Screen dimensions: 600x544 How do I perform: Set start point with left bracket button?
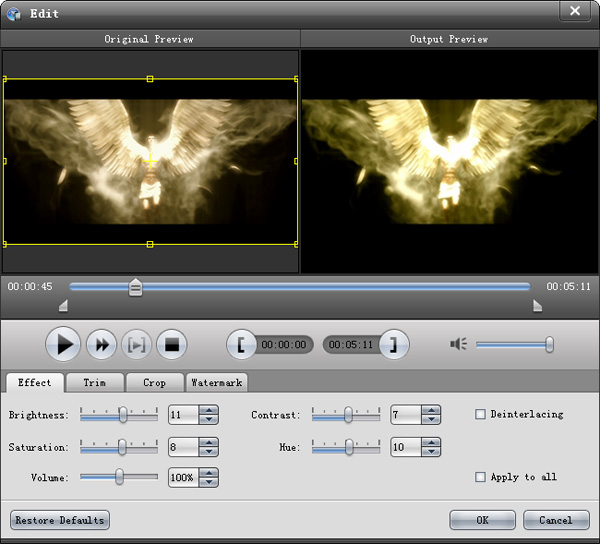[241, 345]
